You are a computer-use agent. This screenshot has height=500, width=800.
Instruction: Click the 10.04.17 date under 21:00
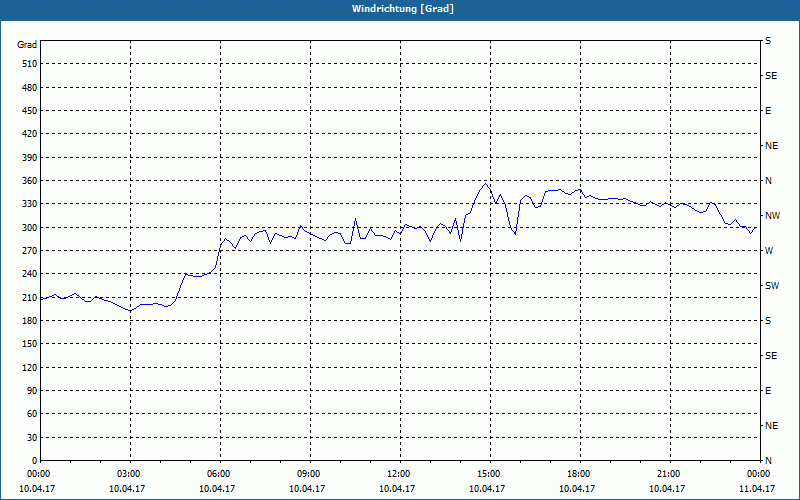pos(667,489)
